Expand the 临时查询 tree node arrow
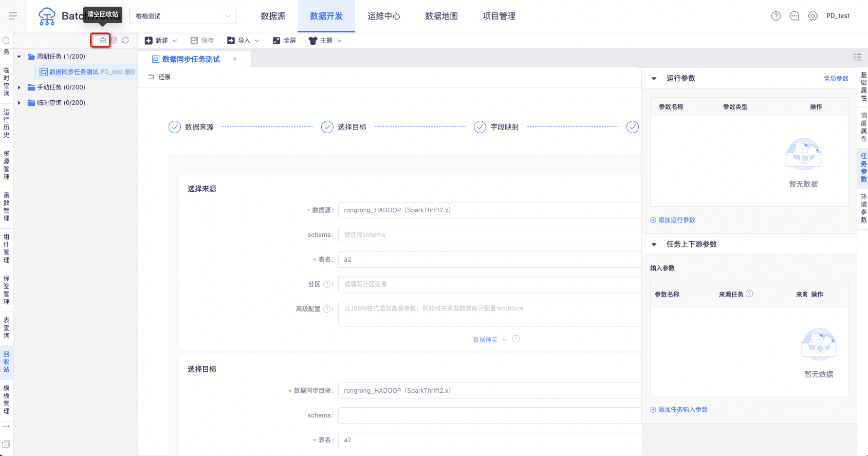 point(19,103)
